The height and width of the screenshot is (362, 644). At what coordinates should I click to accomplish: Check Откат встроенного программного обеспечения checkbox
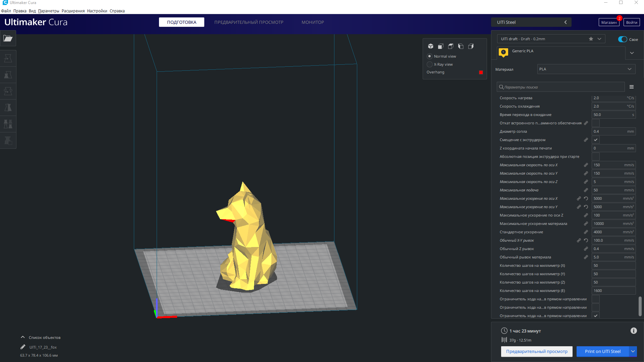click(596, 123)
